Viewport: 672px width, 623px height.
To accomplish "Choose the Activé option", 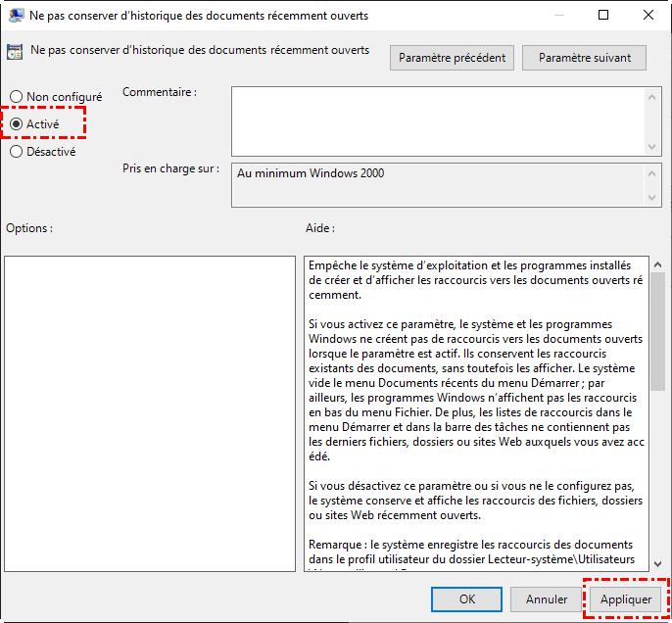I will pos(17,124).
